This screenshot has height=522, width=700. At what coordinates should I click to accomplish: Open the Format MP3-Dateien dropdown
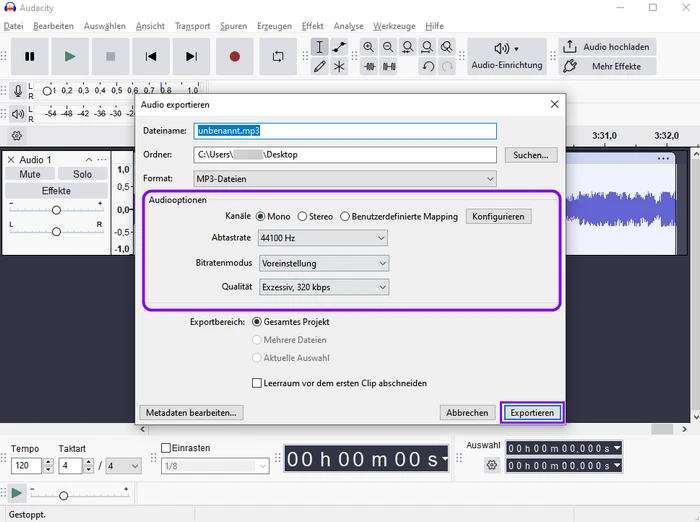(345, 179)
